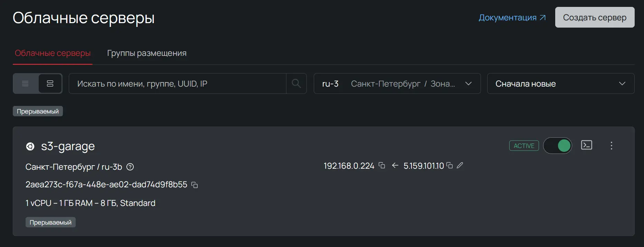Open the three-dot menu for s3-garage
Image resolution: width=644 pixels, height=247 pixels.
611,146
